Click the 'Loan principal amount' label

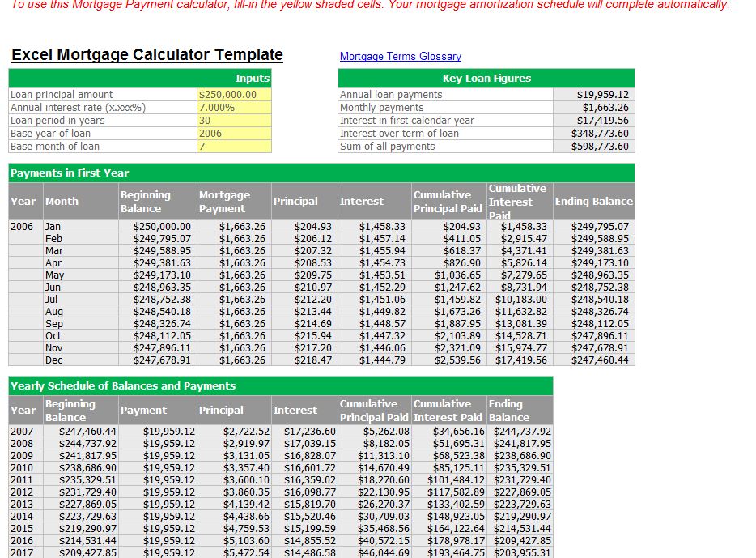coord(62,95)
